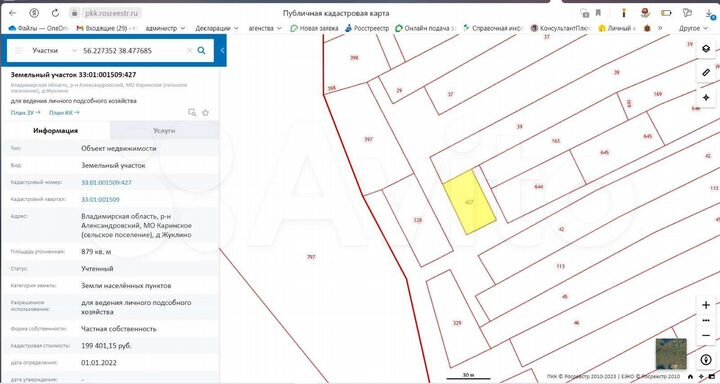Viewport: 720px width, 384px height.
Task: Expand the Декларации bookmark folder
Action: pyautogui.click(x=217, y=28)
